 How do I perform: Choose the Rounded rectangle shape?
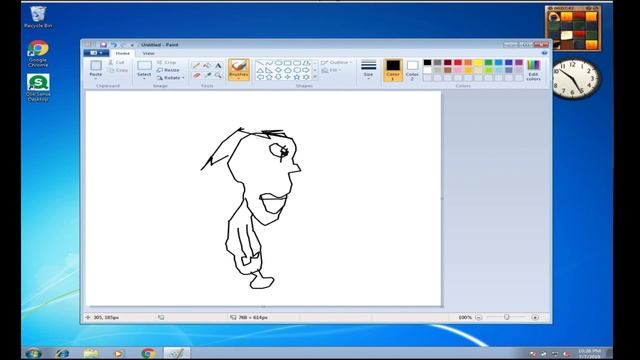click(x=297, y=63)
